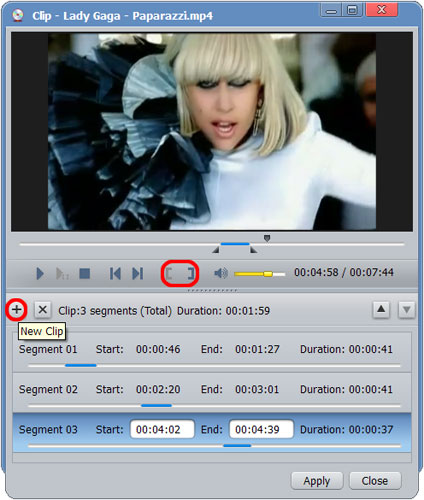This screenshot has height=500, width=424.
Task: Jump to previous frame button
Action: coord(115,274)
